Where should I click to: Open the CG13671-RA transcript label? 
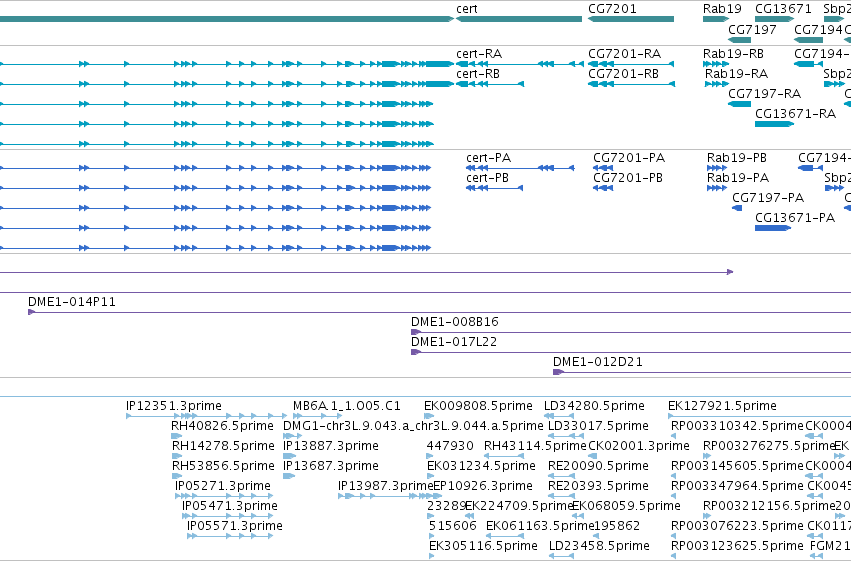point(795,114)
